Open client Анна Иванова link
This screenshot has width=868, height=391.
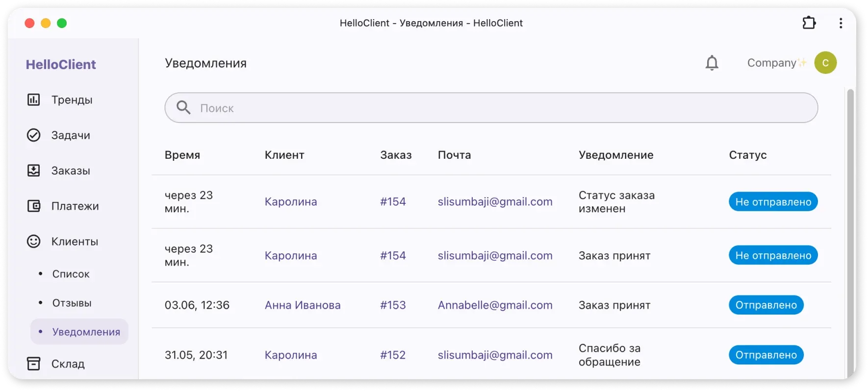[x=303, y=305]
